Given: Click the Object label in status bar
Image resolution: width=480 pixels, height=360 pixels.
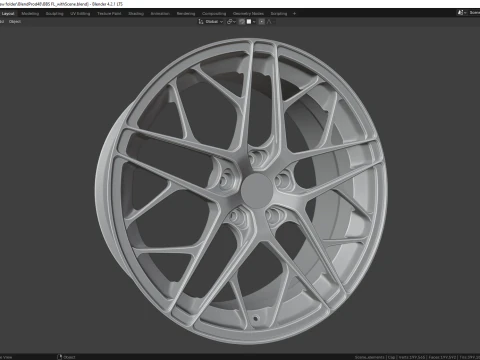Looking at the screenshot, I should 69,357.
